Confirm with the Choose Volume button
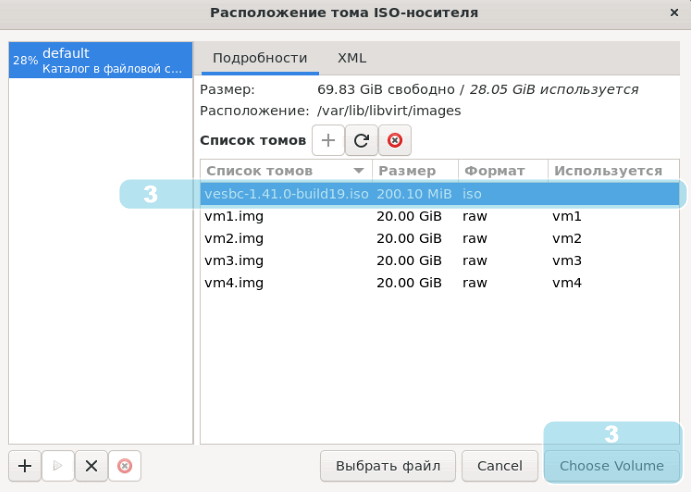 (x=611, y=465)
